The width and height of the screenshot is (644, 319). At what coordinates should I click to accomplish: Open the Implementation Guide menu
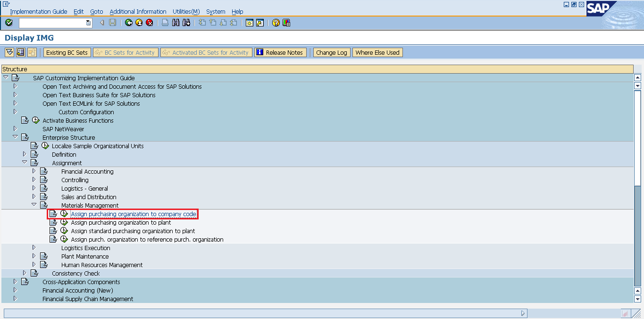pyautogui.click(x=39, y=11)
